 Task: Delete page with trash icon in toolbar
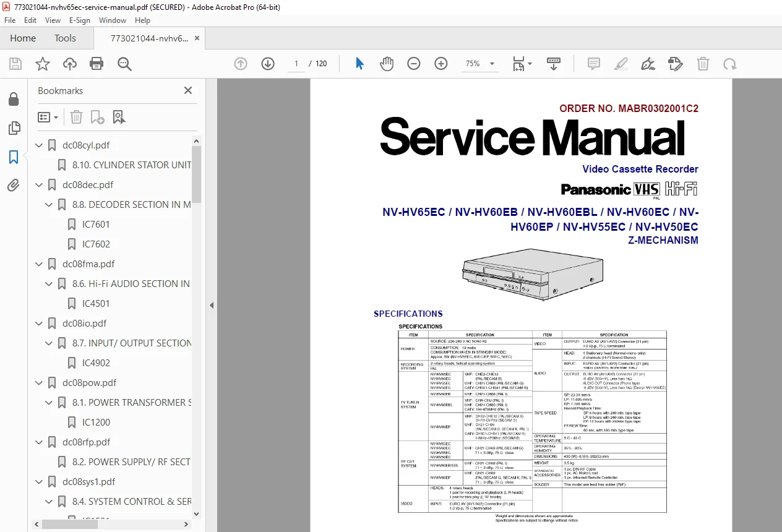tap(703, 64)
